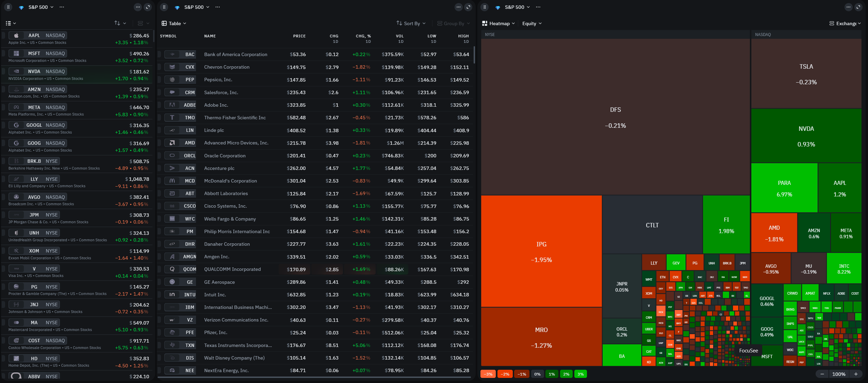Click the diamond icon in the heatmap header
The width and height of the screenshot is (868, 383).
[498, 7]
